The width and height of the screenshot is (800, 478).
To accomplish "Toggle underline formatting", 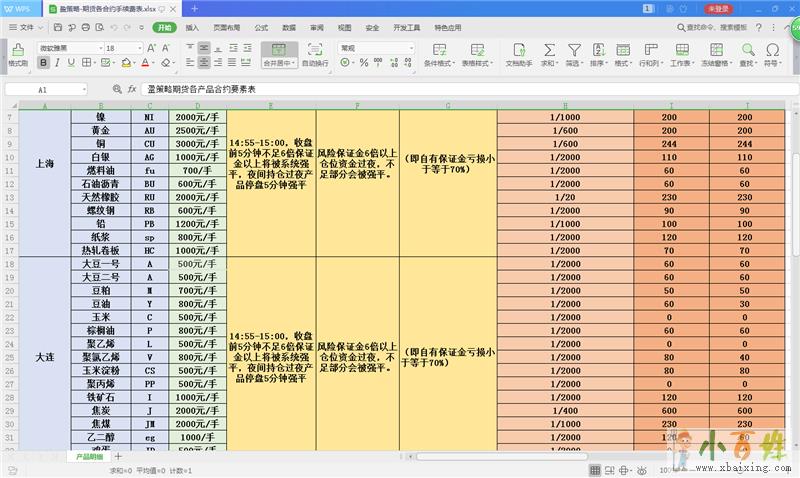I will tap(73, 63).
